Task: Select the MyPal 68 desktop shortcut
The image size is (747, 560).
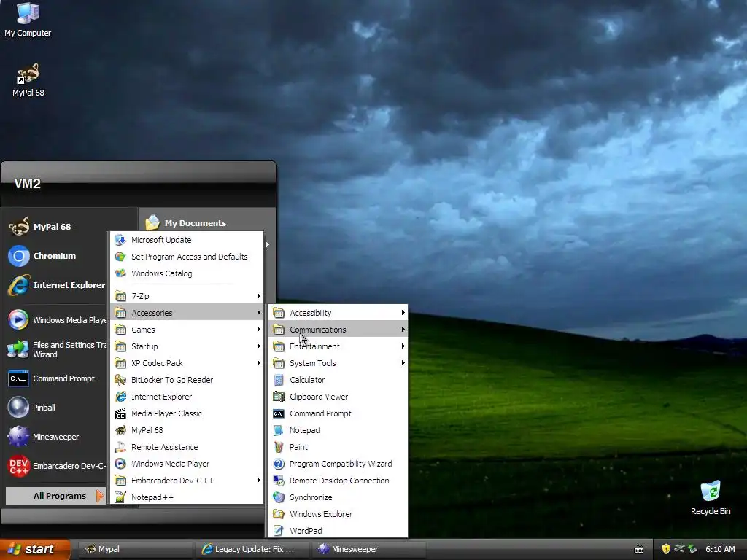Action: point(28,80)
